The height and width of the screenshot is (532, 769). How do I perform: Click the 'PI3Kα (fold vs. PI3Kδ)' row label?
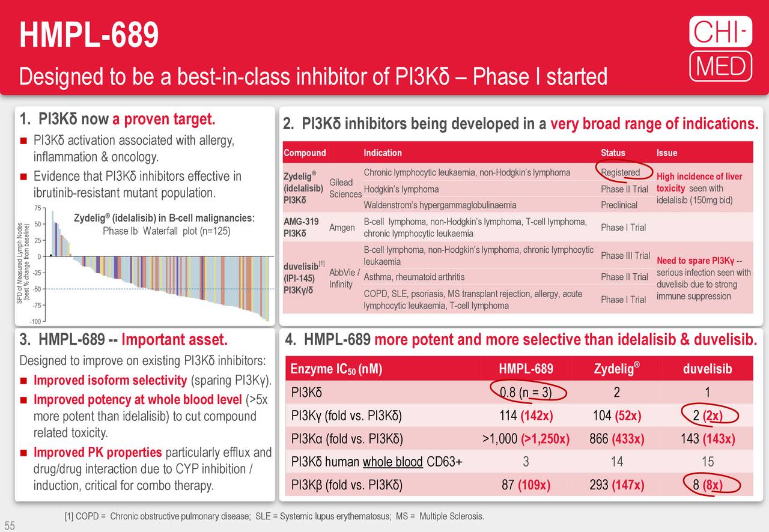coord(347,439)
